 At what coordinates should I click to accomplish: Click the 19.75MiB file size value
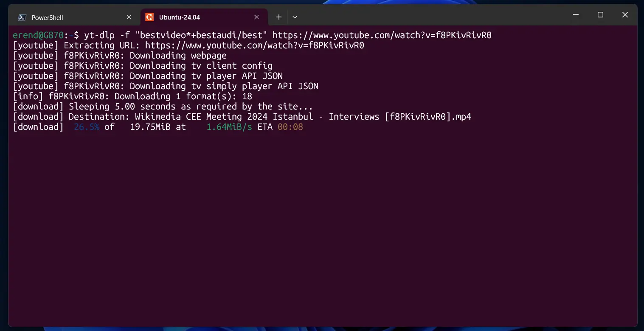[x=150, y=127]
